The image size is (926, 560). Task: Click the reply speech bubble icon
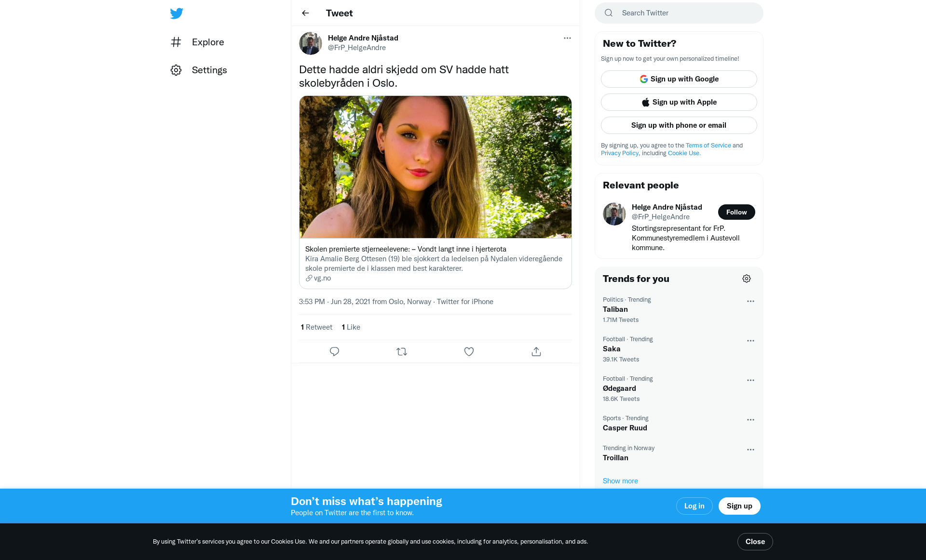[334, 351]
